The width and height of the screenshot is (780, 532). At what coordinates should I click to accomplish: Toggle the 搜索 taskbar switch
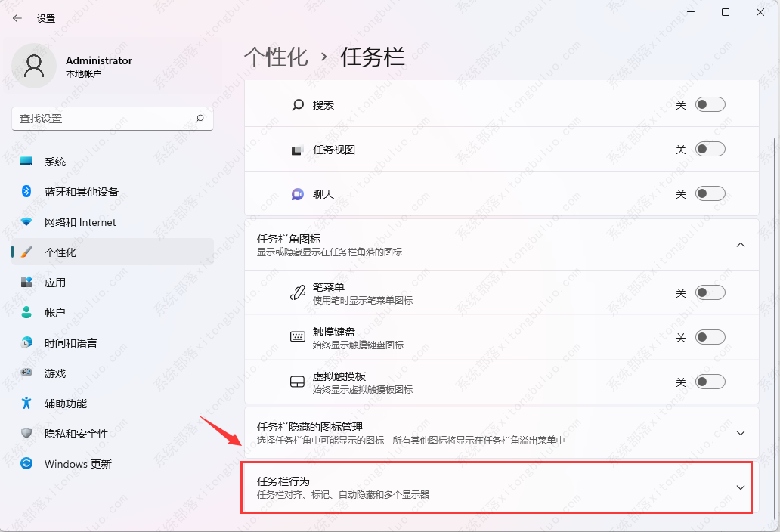[x=710, y=105]
